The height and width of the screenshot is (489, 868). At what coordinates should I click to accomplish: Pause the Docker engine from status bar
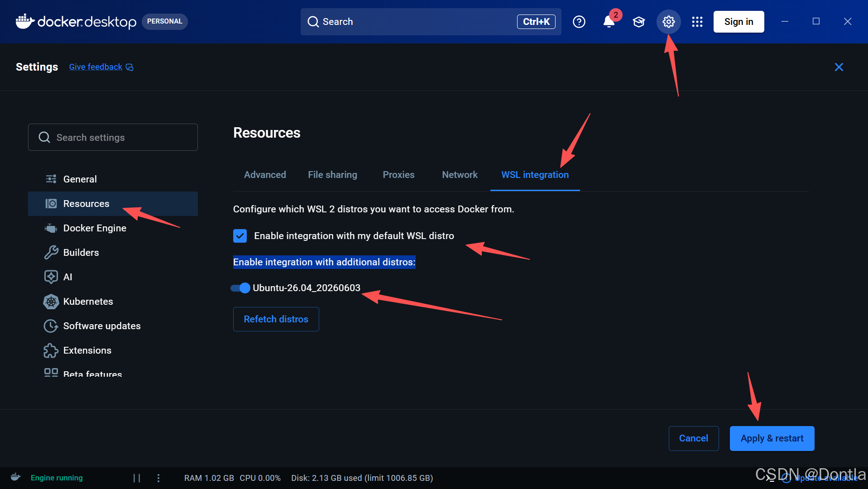click(x=137, y=478)
